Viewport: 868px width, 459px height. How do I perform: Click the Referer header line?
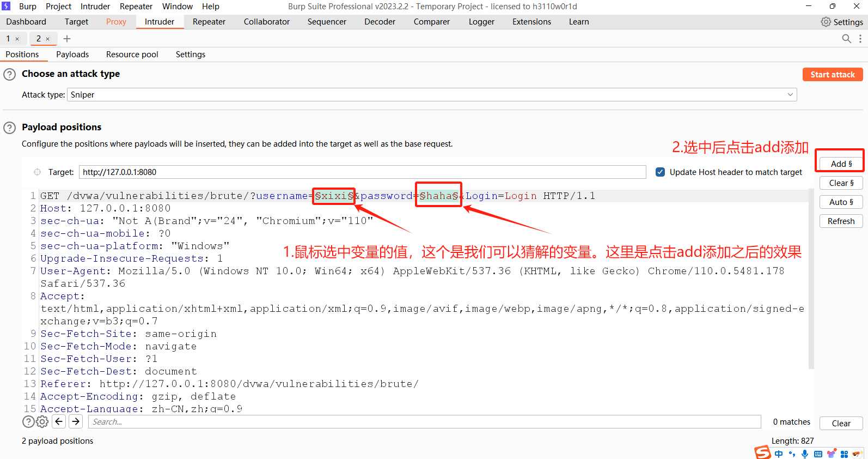click(x=230, y=384)
